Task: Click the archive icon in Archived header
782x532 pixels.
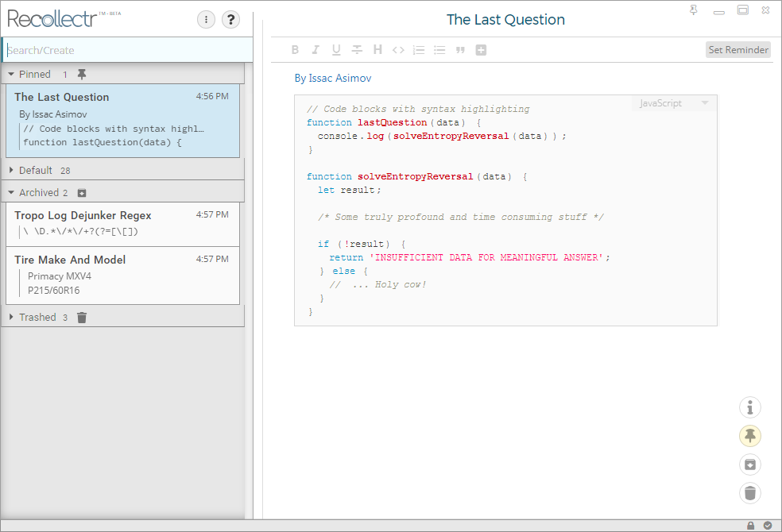Action: tap(82, 193)
